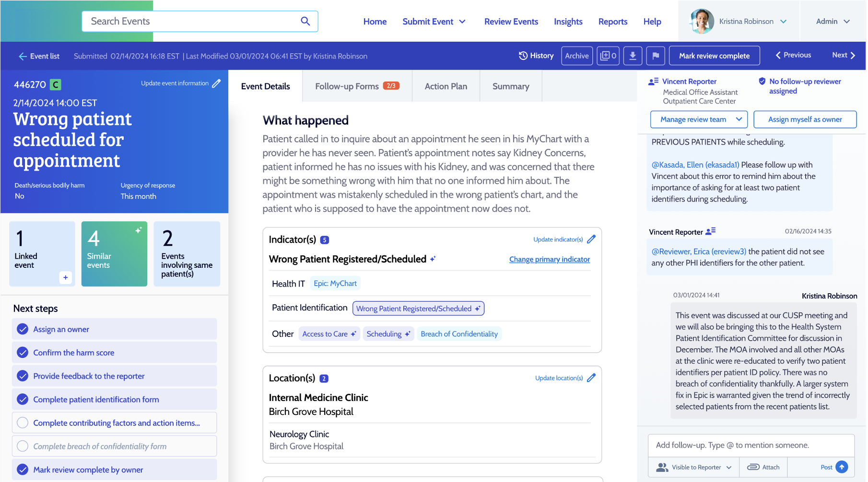The image size is (868, 482).
Task: Post the follow-up with the arrow icon
Action: point(841,467)
